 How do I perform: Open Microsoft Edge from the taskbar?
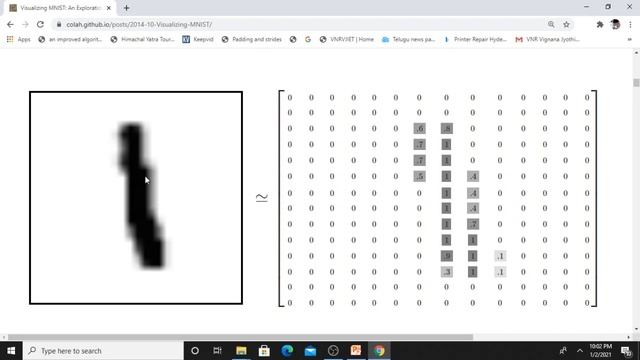pyautogui.click(x=287, y=351)
